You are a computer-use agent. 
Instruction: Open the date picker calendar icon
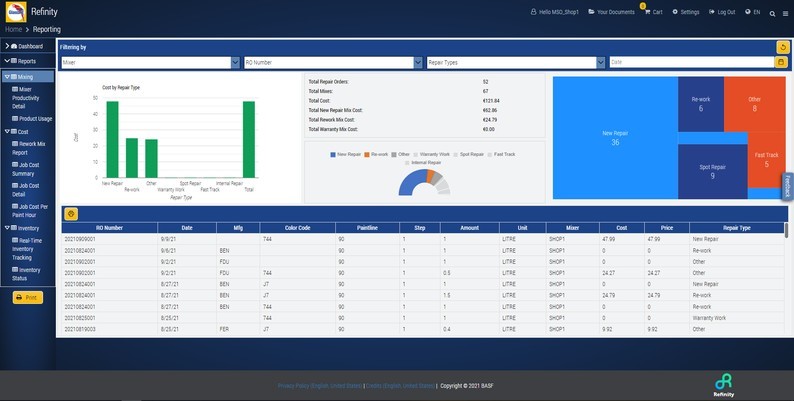pos(781,62)
